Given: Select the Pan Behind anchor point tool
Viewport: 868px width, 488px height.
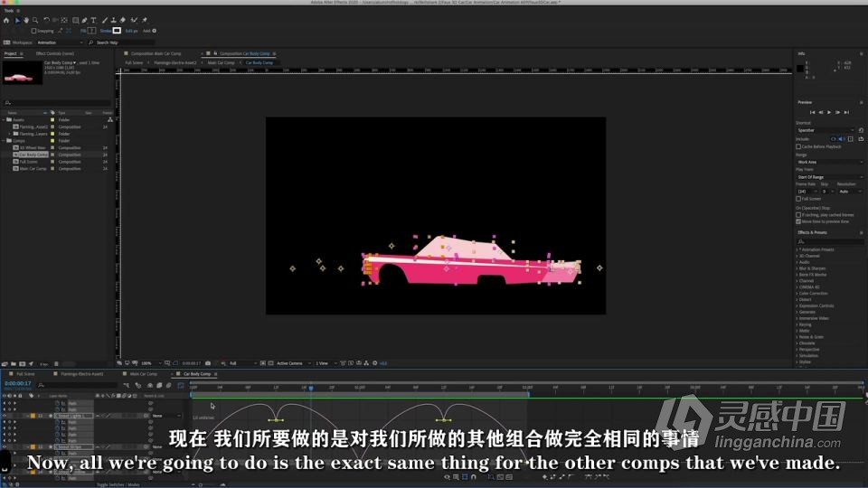Looking at the screenshot, I should tap(64, 20).
